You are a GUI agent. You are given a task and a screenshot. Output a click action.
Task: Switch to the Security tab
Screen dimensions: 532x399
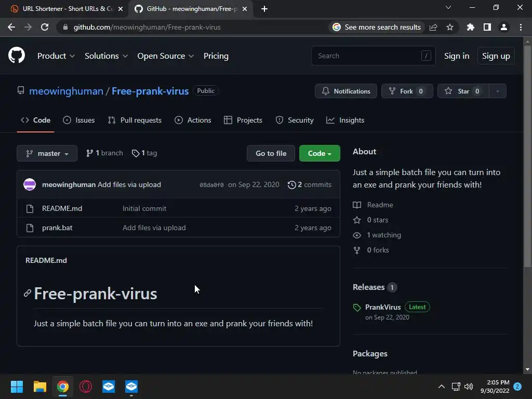295,120
